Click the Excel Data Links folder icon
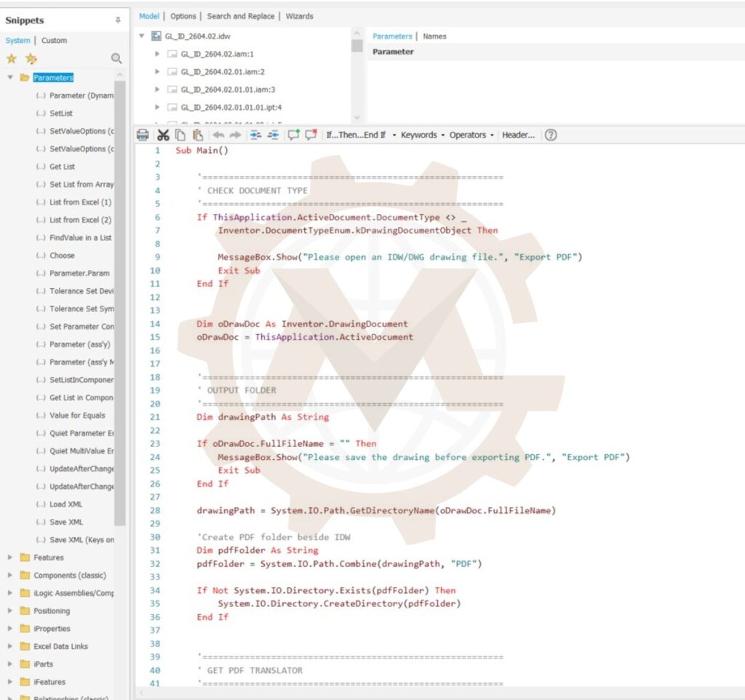The height and width of the screenshot is (700, 745). click(x=25, y=646)
